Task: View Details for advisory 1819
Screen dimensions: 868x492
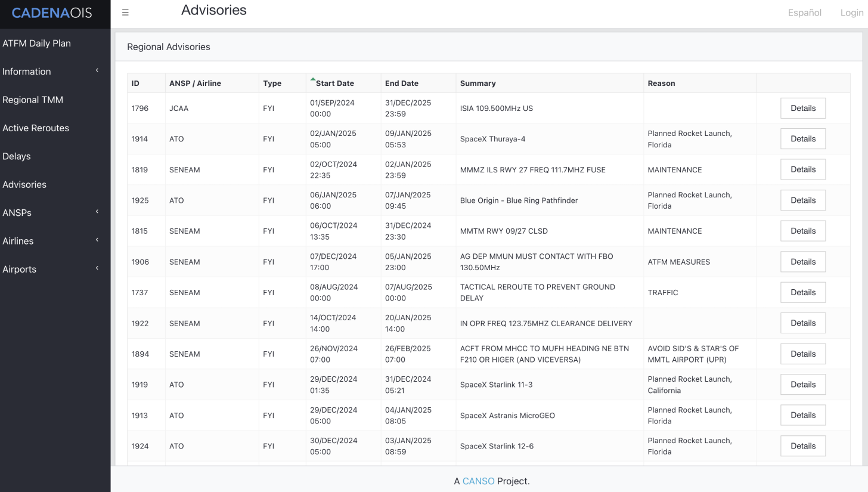Action: (x=803, y=170)
